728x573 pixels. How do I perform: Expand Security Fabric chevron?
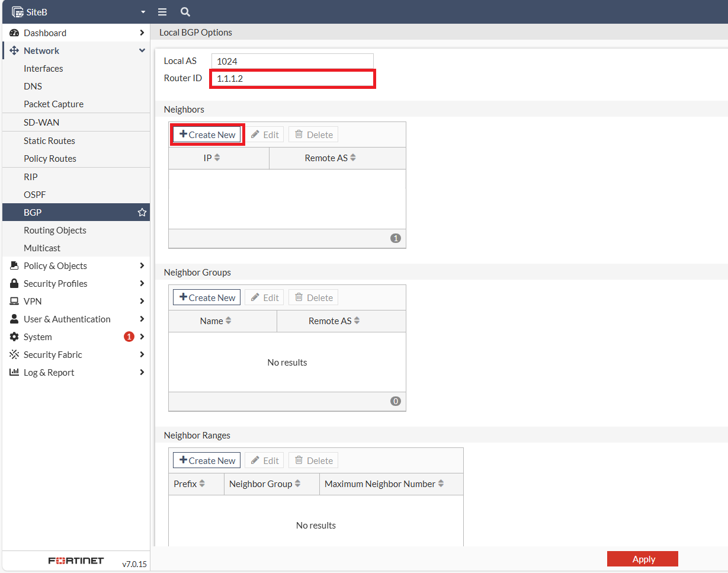(x=142, y=354)
